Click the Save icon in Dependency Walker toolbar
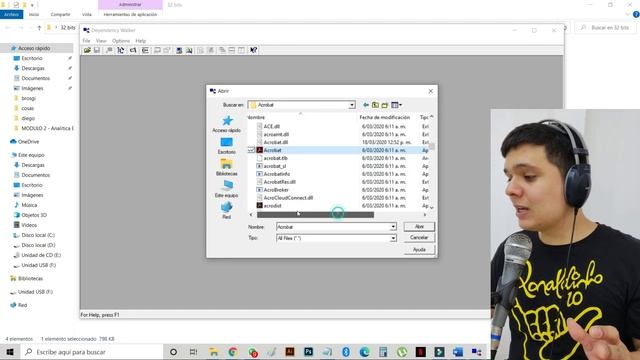This screenshot has height=360, width=640. (x=97, y=50)
